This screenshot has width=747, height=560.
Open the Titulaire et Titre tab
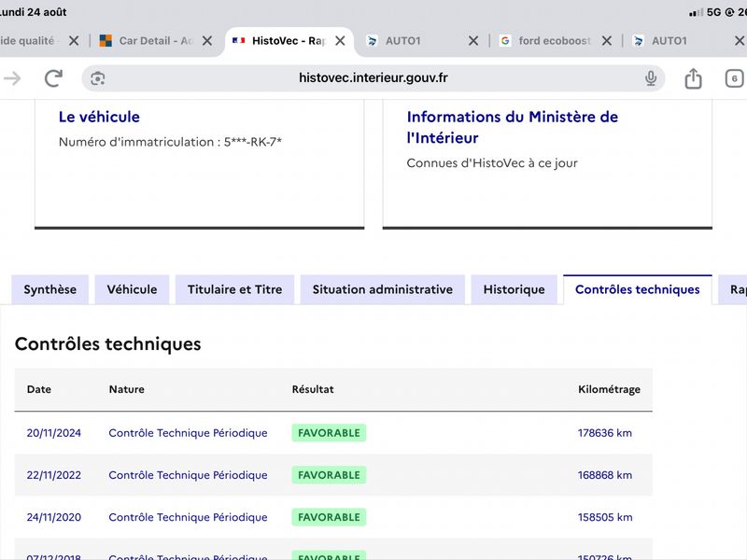coord(235,289)
